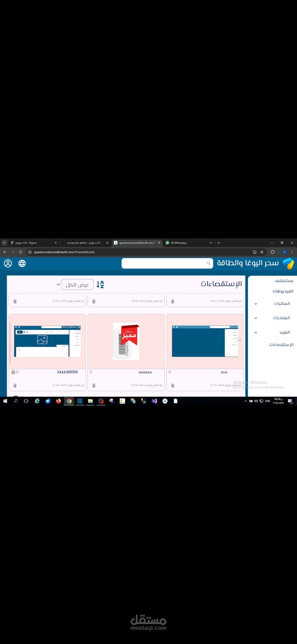Screen dimensions: 297x644
Task: Launch Visual Studio from the taskbar
Action: pyautogui.click(x=154, y=401)
